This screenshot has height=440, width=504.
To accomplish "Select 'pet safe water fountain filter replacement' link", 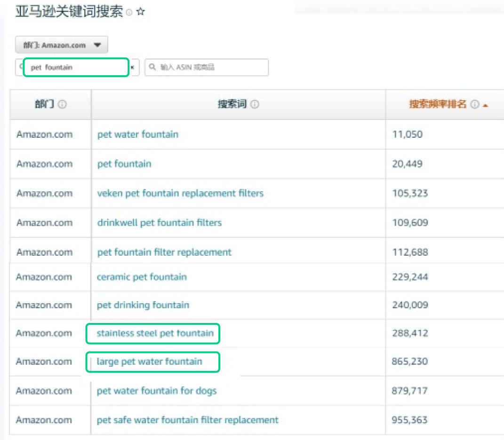I will tap(187, 420).
